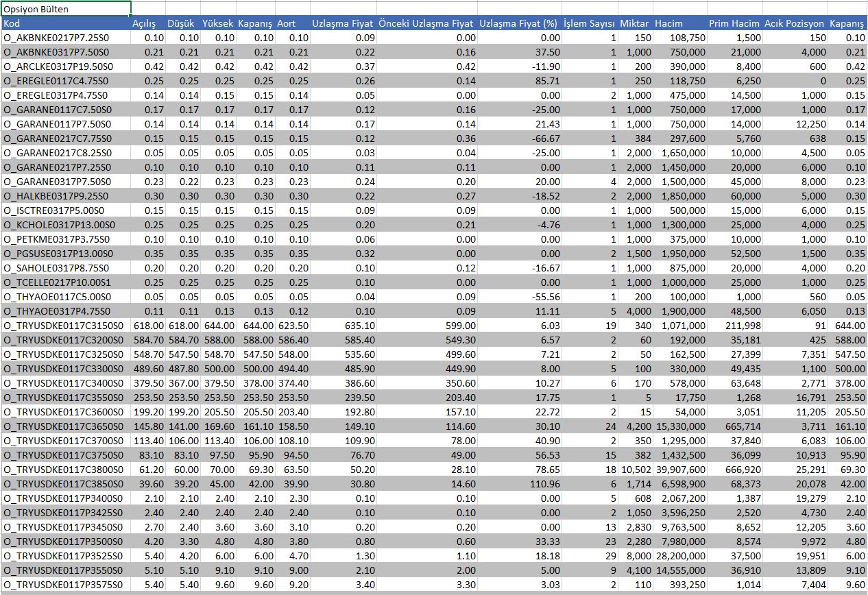Select the 'Uzlaşma Fiyat (%)' header cell

[519, 23]
